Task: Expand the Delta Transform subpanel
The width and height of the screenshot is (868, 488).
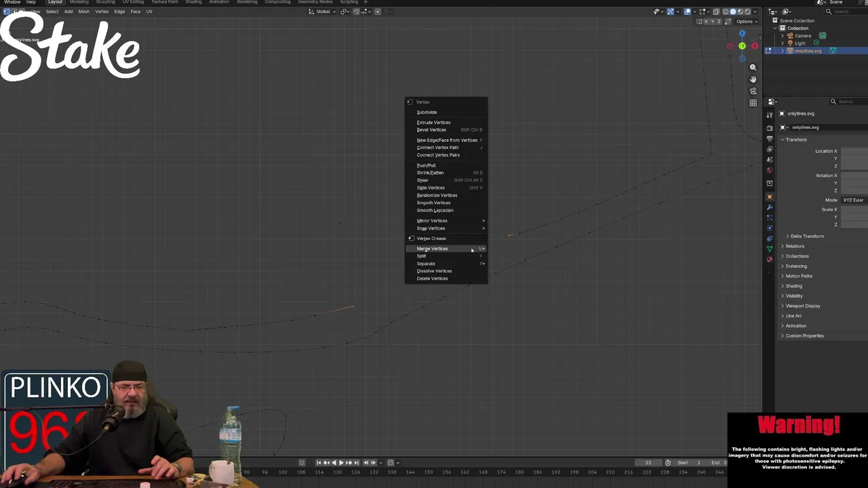Action: 806,236
